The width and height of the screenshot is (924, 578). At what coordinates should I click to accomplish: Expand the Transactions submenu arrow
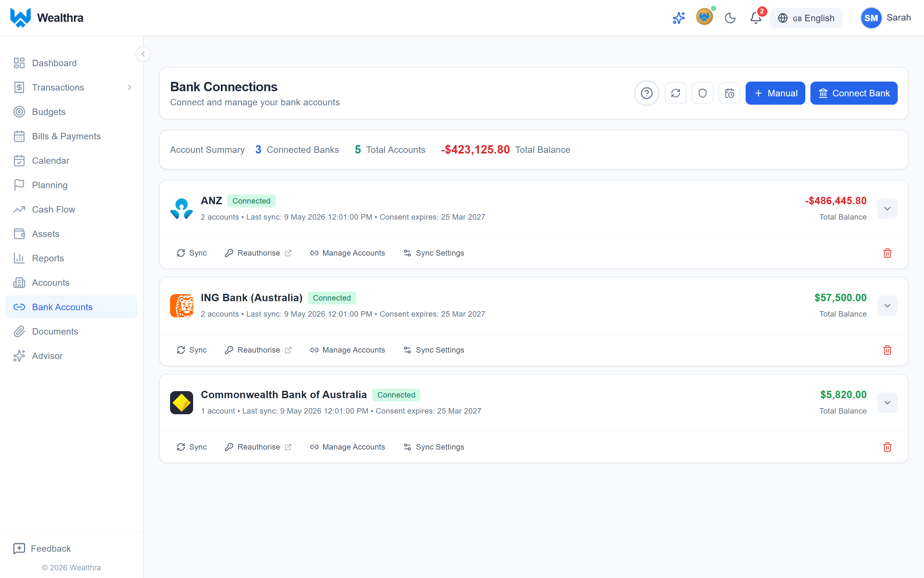coord(129,88)
